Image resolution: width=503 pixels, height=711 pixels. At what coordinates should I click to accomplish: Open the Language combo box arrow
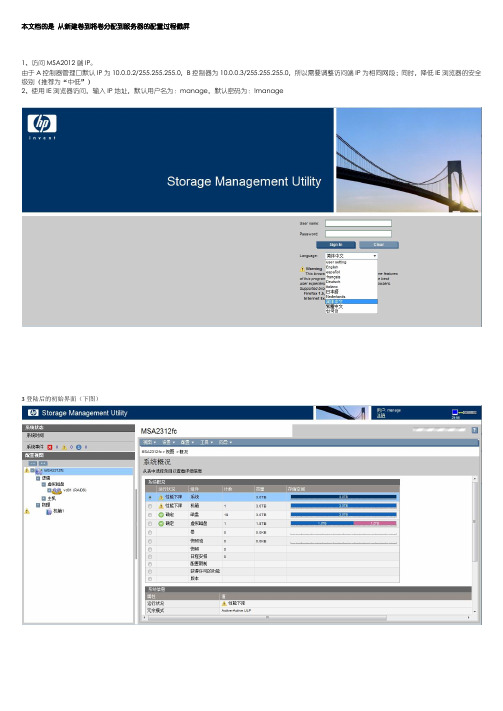click(x=375, y=256)
